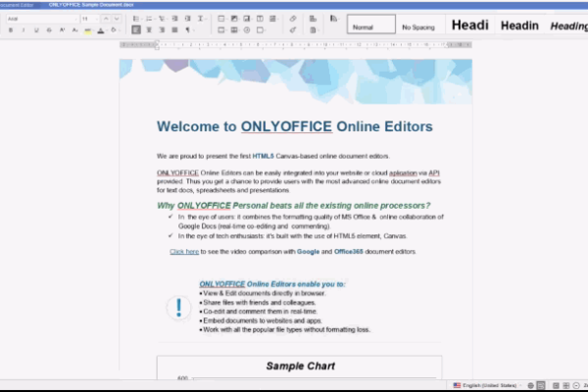Apply bulleted list
Image resolution: width=588 pixels, height=392 pixels.
point(136,19)
